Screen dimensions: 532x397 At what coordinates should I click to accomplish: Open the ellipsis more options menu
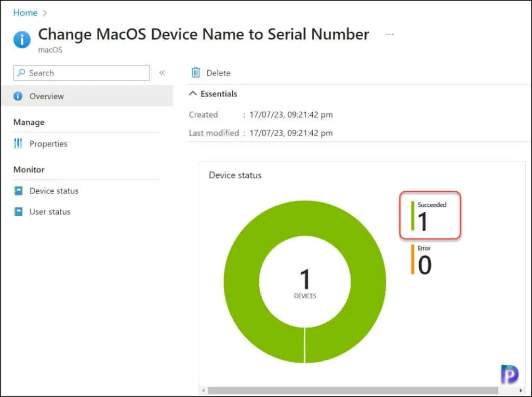[x=390, y=34]
